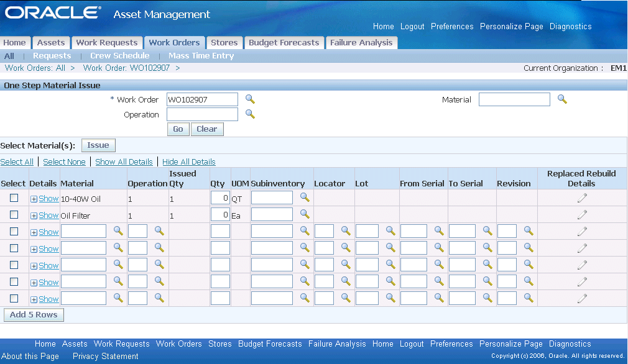628x364 pixels.
Task: Open To Serial lookup in first blank row
Action: coord(487,231)
